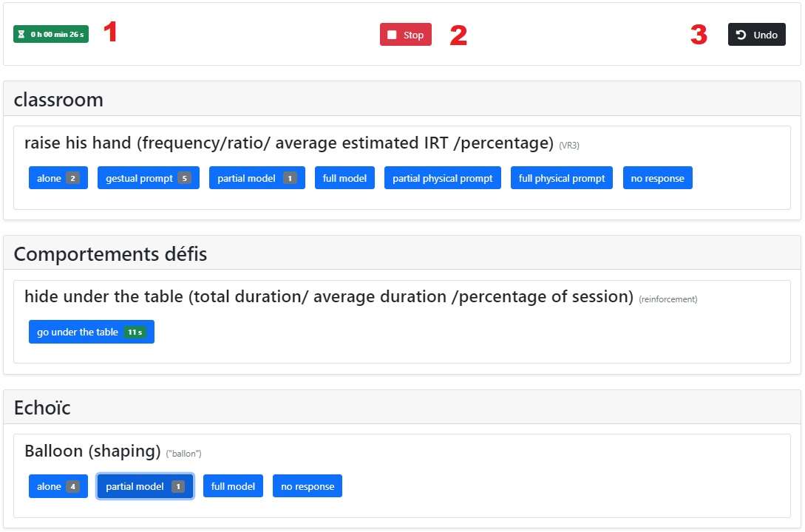This screenshot has width=805, height=532.
Task: Undo the last recorded action
Action: [x=757, y=35]
